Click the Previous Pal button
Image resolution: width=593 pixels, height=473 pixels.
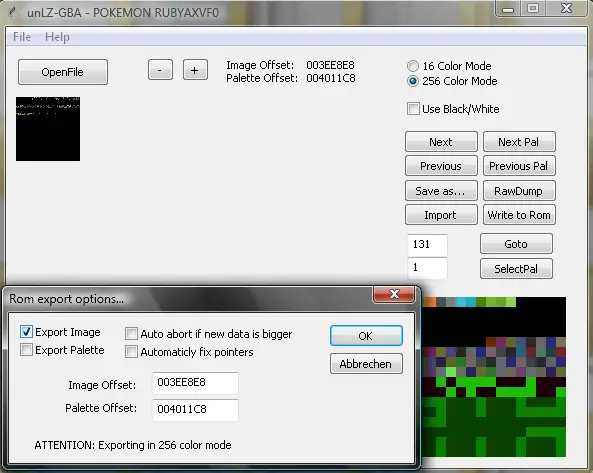(519, 166)
